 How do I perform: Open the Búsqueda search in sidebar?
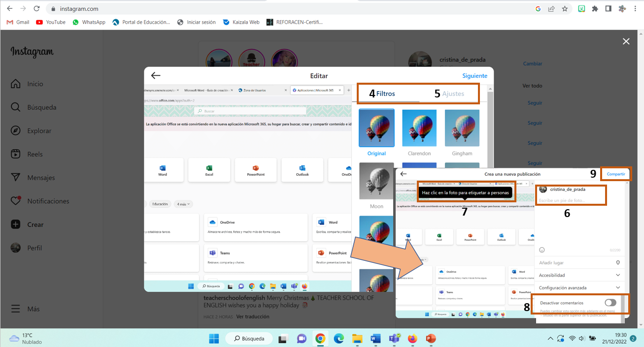(x=16, y=107)
